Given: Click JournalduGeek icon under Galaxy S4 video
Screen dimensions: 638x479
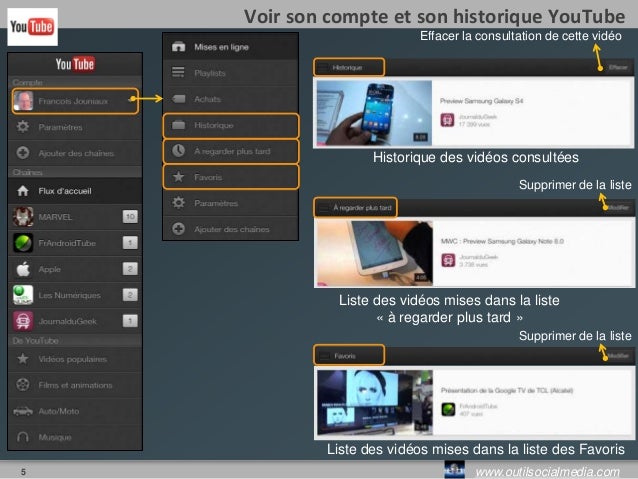Looking at the screenshot, I should (x=447, y=120).
